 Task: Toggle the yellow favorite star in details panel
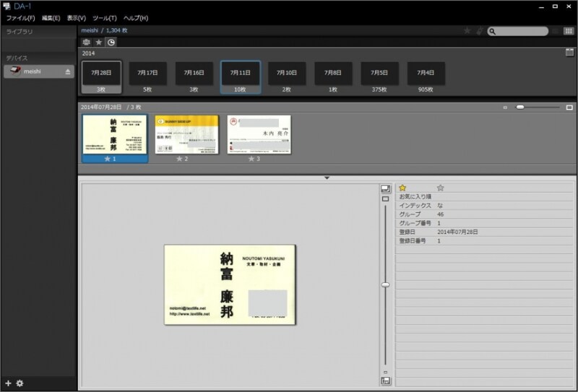click(403, 188)
